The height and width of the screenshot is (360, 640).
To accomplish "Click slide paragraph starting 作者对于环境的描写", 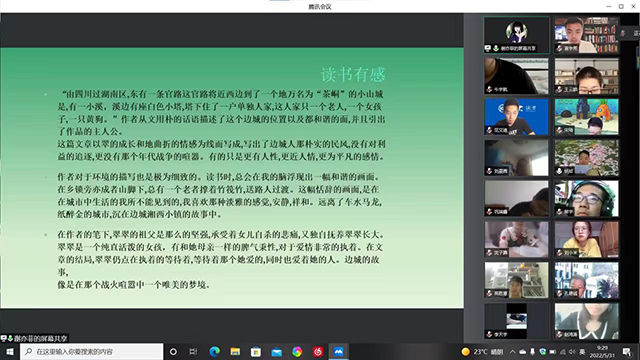I will point(220,196).
